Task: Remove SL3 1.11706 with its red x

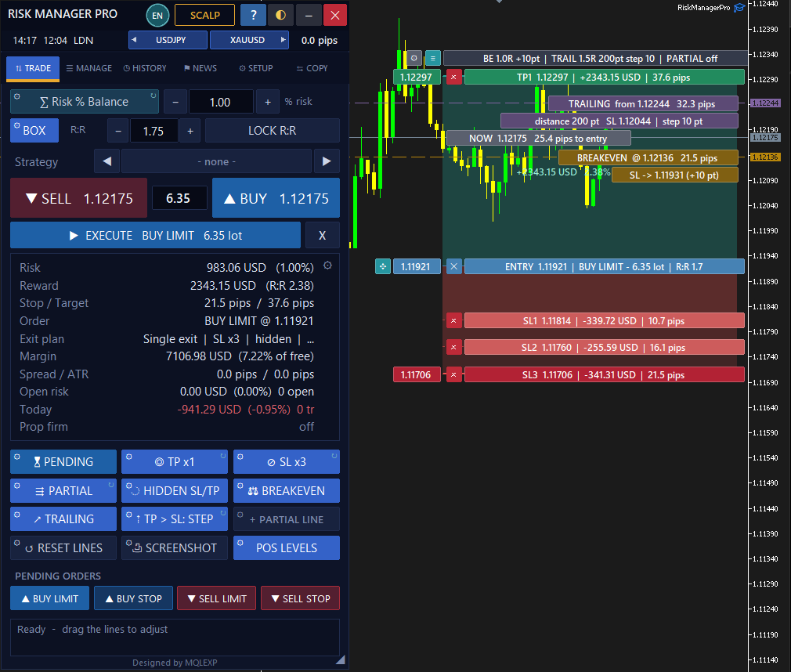Action: click(453, 374)
